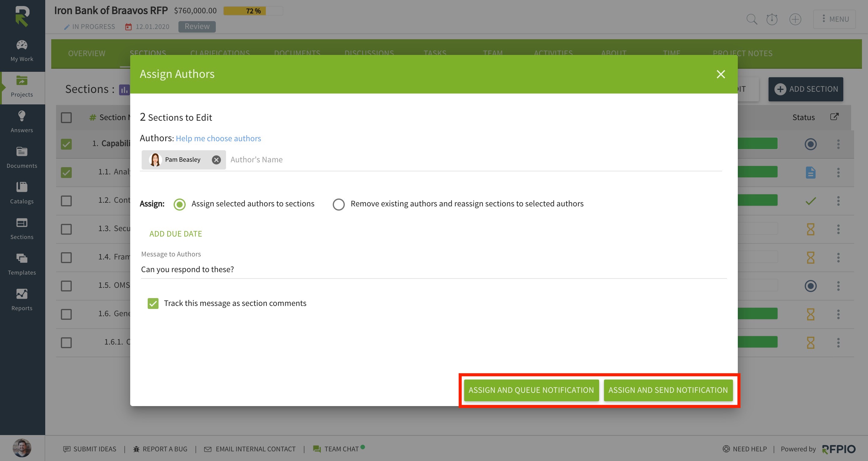Toggle the select-all sections checkbox
Viewport: 868px width, 461px height.
(x=66, y=118)
